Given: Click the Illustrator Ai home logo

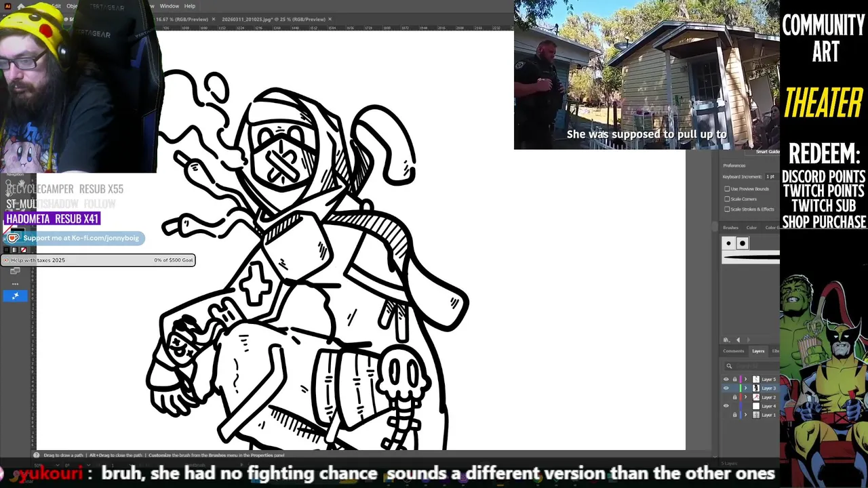Looking at the screenshot, I should click(x=7, y=6).
